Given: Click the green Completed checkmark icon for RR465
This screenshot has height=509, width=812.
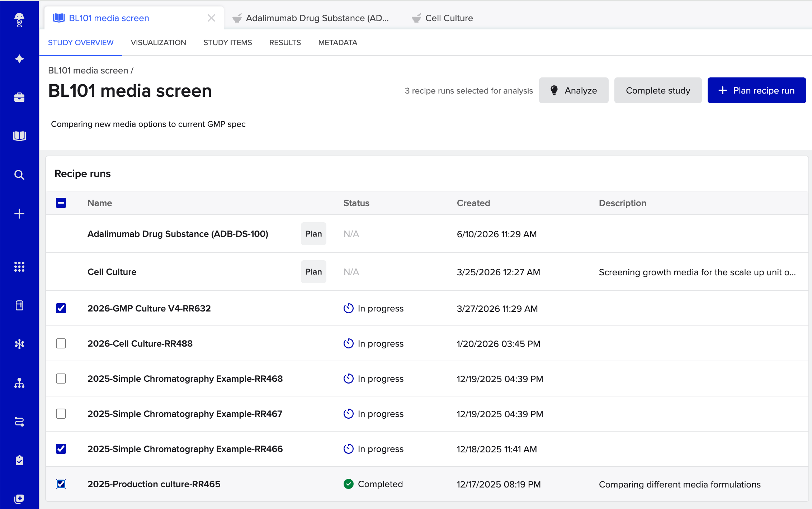Looking at the screenshot, I should [349, 484].
